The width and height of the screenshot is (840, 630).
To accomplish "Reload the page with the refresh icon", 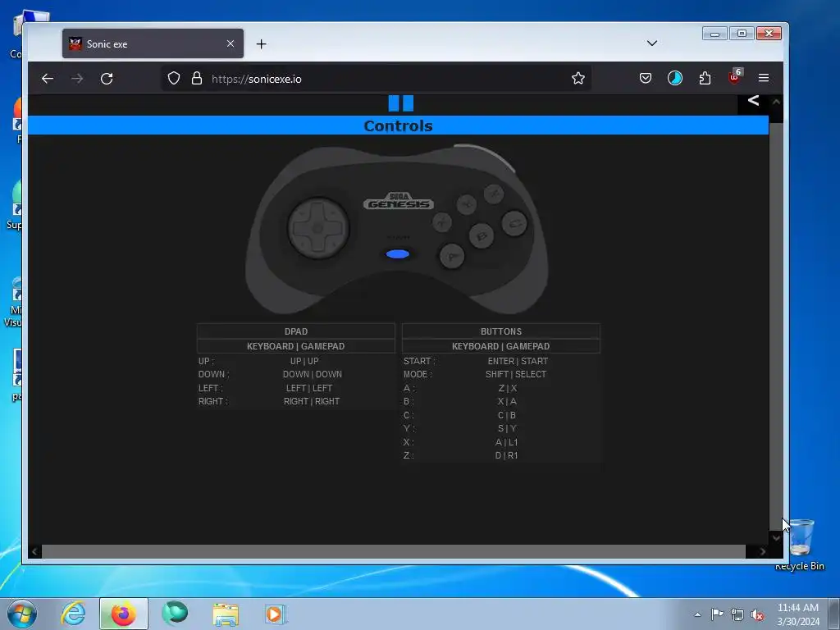I will click(107, 79).
